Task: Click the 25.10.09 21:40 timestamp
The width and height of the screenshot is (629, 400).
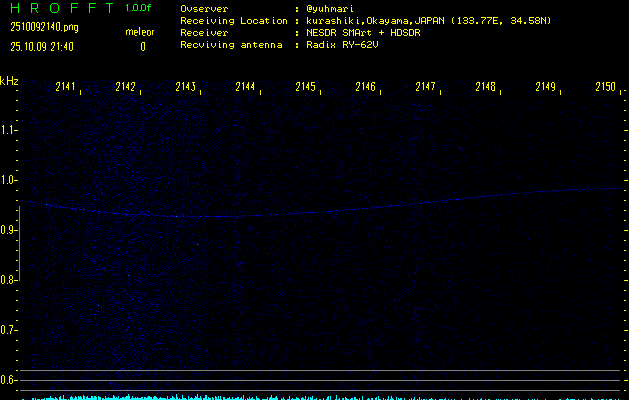Action: [x=42, y=46]
